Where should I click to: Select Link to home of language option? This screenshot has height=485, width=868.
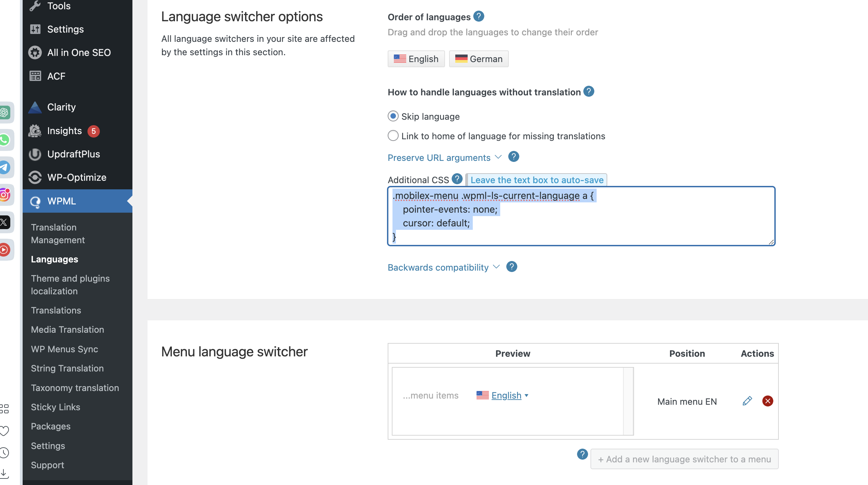click(x=393, y=136)
